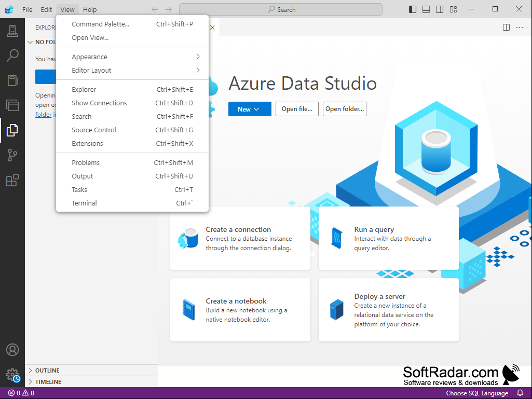The height and width of the screenshot is (399, 532).
Task: Select Tasks menu entry
Action: pyautogui.click(x=132, y=190)
